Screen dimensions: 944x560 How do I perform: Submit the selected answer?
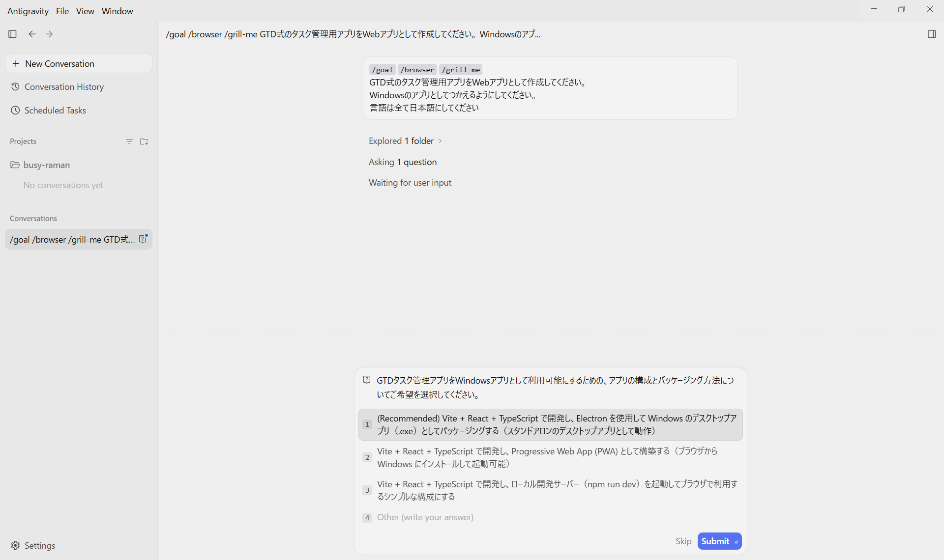(x=719, y=541)
